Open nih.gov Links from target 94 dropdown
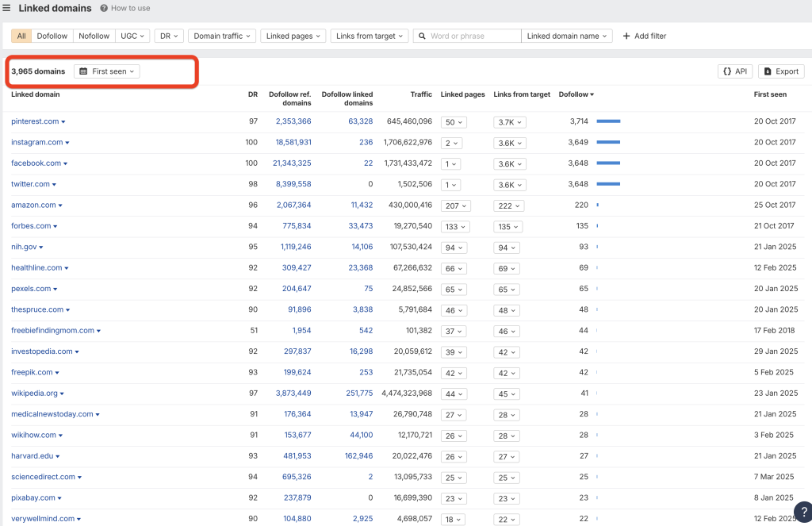Viewport: 812px width, 526px height. pos(507,248)
